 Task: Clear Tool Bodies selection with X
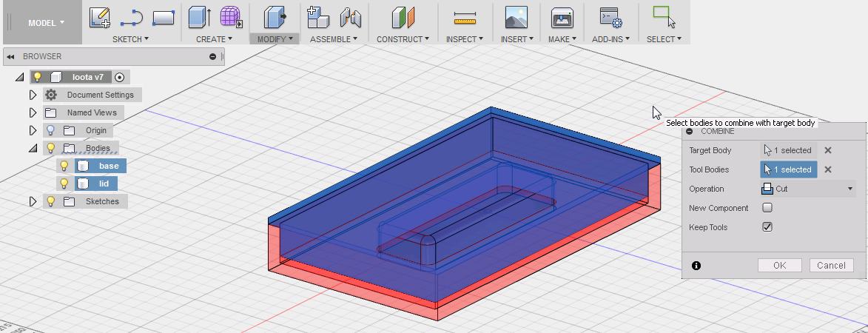[827, 169]
